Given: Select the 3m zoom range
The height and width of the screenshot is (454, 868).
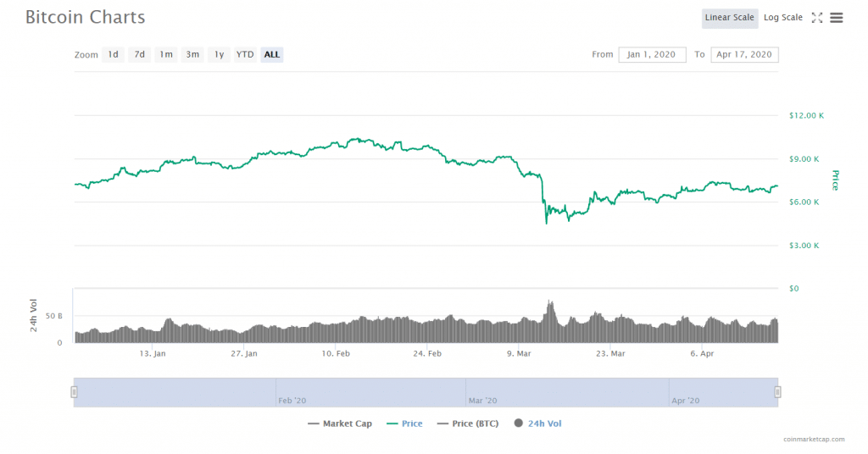Looking at the screenshot, I should point(192,55).
